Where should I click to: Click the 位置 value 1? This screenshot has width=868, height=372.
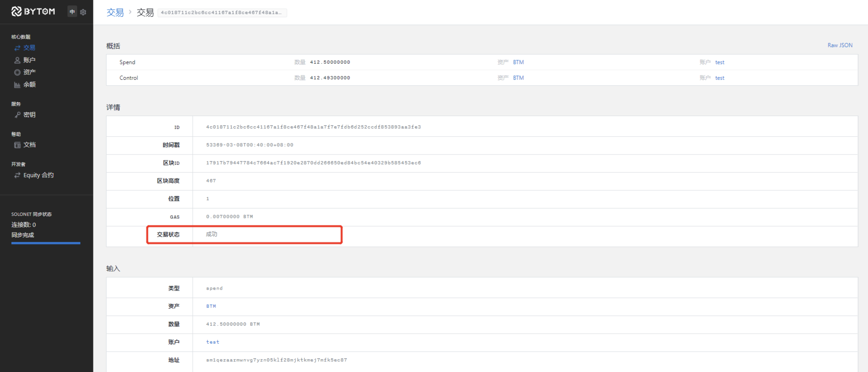click(207, 199)
